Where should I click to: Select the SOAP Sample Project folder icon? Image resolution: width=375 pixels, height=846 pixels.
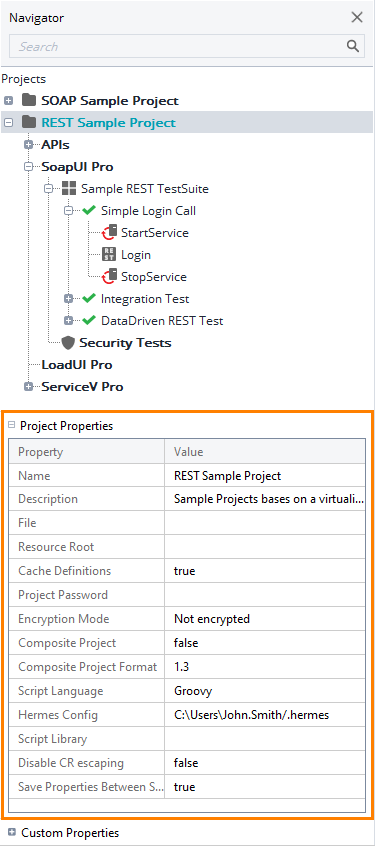pos(29,100)
